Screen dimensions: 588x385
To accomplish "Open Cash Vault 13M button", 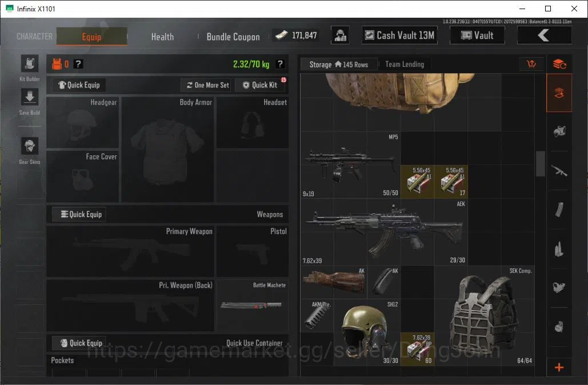I will coord(399,35).
